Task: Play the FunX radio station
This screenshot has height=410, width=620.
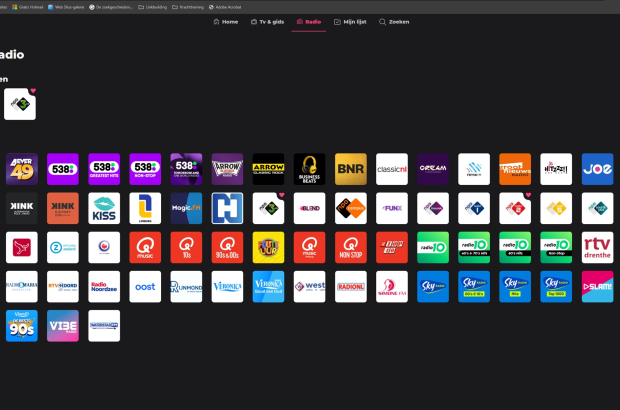Action: pos(391,208)
